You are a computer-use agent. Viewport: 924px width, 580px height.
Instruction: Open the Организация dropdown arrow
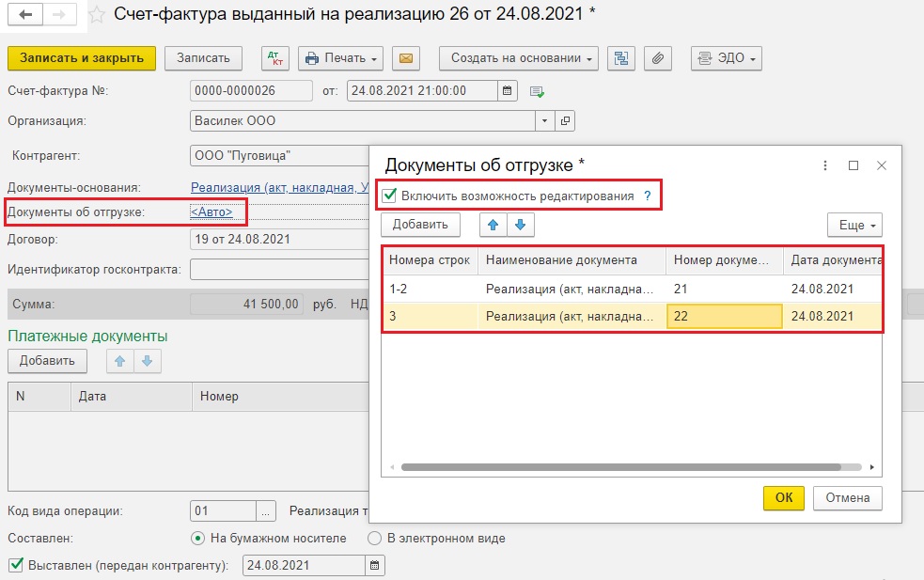544,121
